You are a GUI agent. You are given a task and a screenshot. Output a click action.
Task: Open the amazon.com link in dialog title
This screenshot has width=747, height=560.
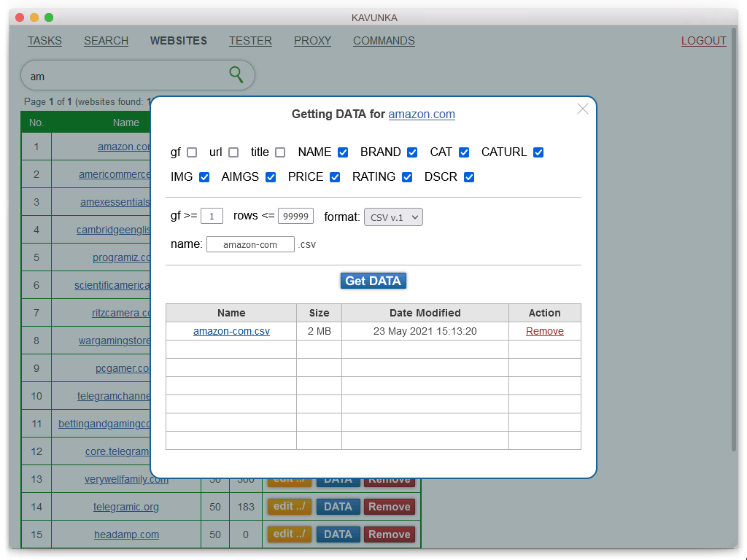tap(422, 114)
